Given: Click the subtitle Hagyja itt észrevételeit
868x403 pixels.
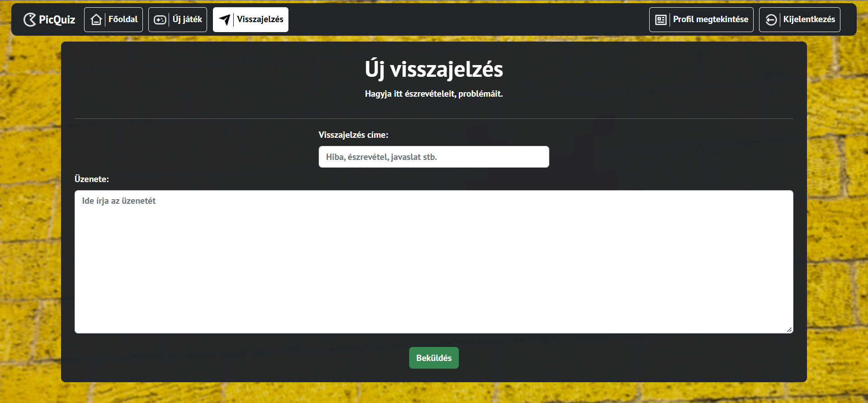Looking at the screenshot, I should click(434, 94).
